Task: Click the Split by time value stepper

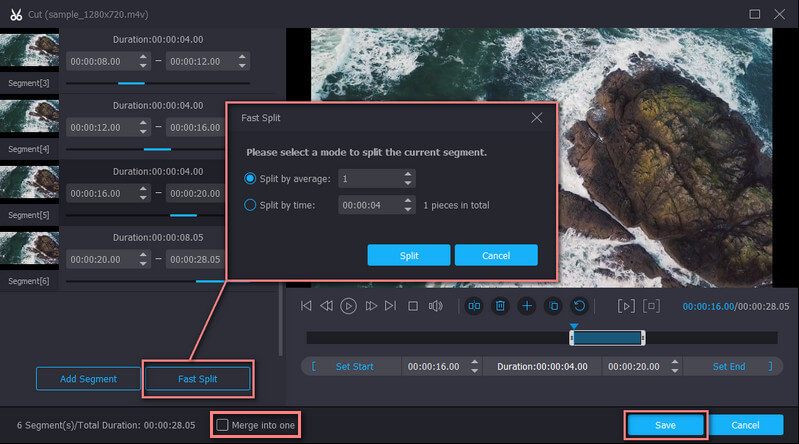Action: pos(408,205)
